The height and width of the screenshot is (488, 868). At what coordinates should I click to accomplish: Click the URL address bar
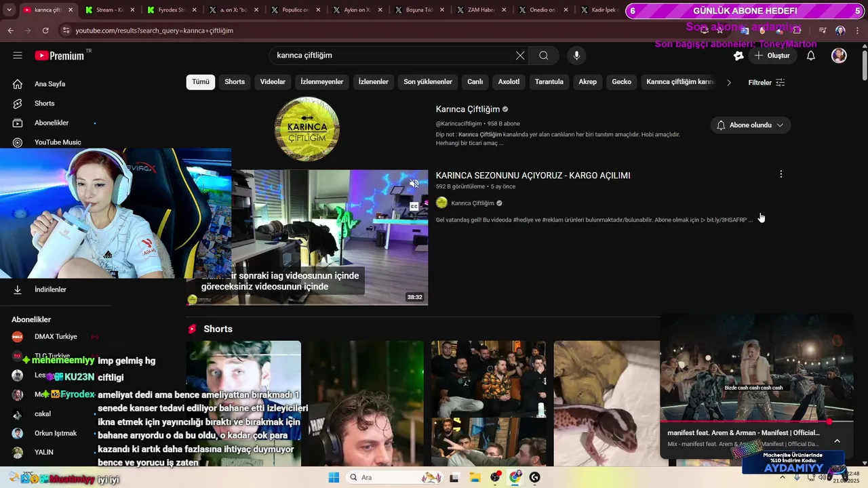pyautogui.click(x=380, y=30)
